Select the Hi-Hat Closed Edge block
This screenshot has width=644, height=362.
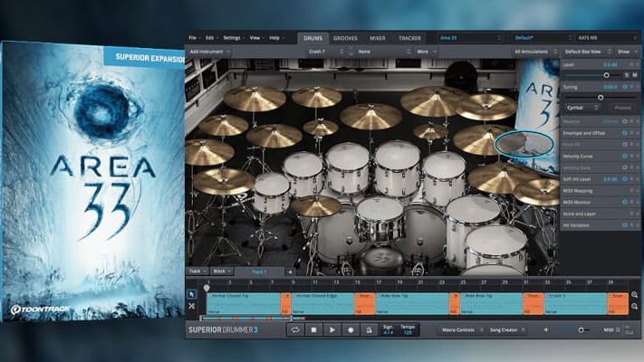click(x=322, y=304)
